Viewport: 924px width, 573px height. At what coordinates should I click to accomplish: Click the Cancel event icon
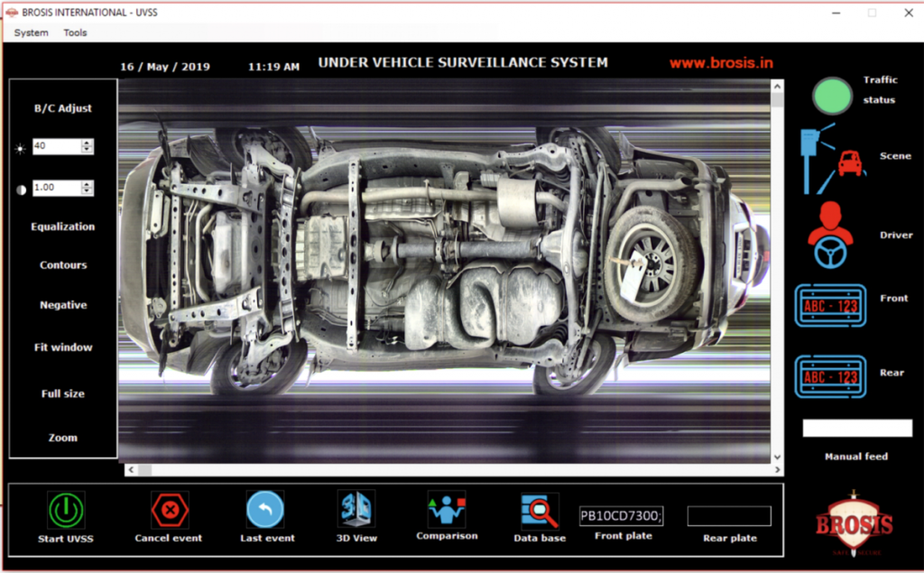click(x=168, y=508)
